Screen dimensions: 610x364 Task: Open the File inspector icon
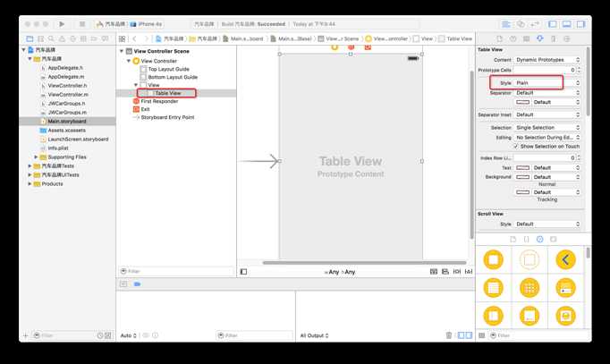pos(499,38)
